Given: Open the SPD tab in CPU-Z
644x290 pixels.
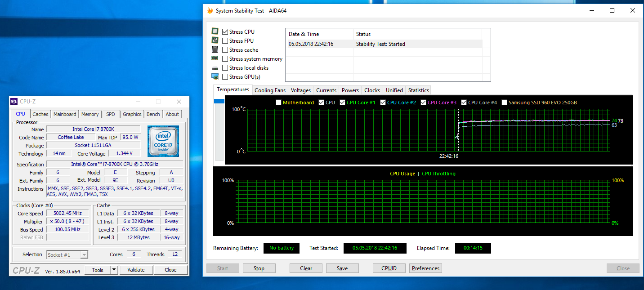Looking at the screenshot, I should [110, 114].
